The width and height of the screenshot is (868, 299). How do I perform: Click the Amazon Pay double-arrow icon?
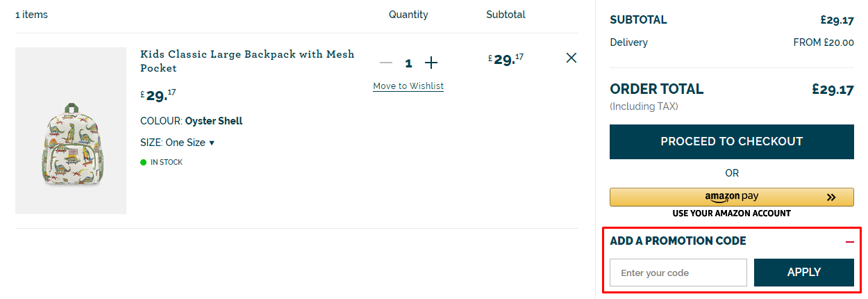[x=831, y=197]
